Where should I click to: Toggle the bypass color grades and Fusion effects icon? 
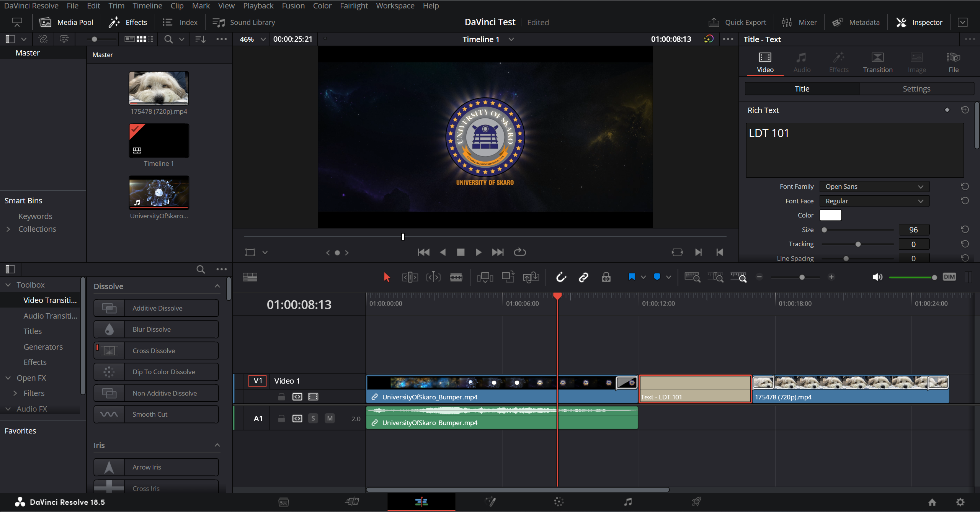click(x=709, y=39)
